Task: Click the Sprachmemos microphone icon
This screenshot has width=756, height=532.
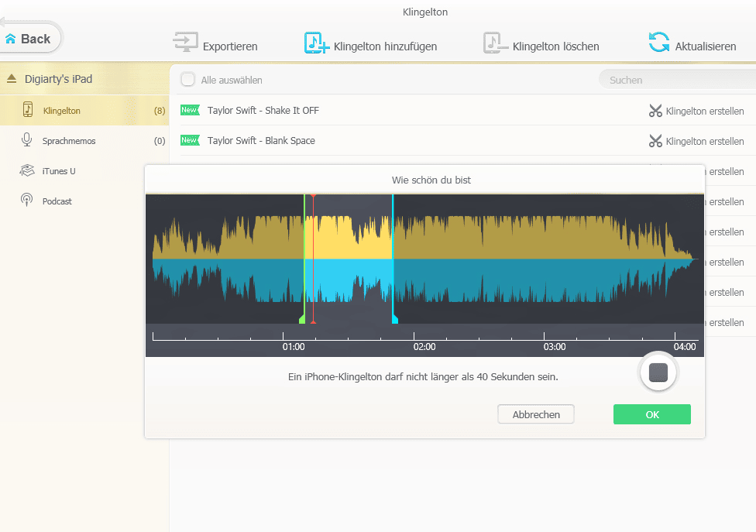Action: (x=27, y=140)
